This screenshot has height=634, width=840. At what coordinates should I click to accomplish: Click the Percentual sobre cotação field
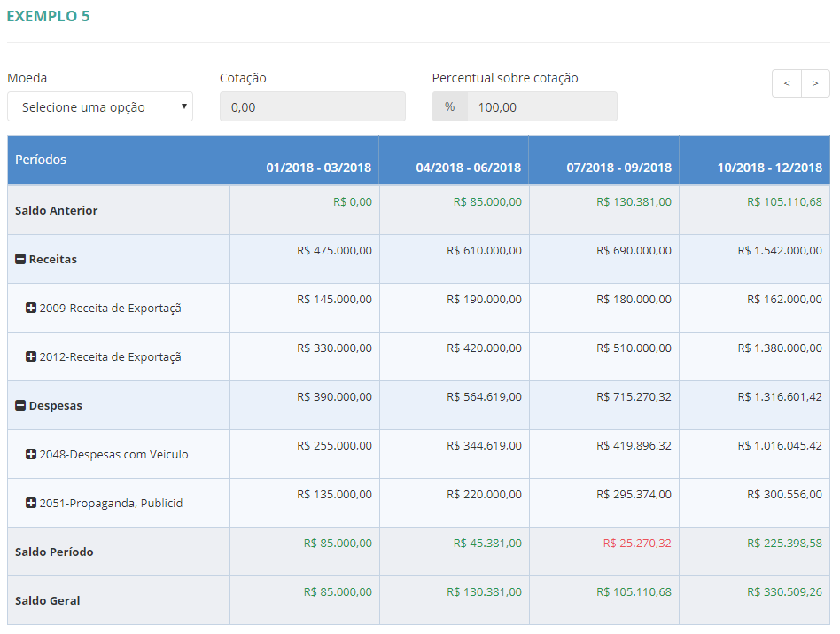tap(541, 107)
